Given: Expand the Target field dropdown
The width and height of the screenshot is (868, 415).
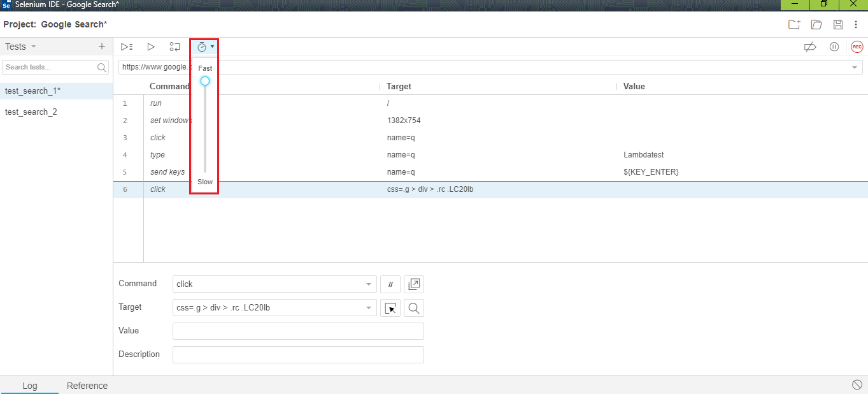Looking at the screenshot, I should 369,308.
